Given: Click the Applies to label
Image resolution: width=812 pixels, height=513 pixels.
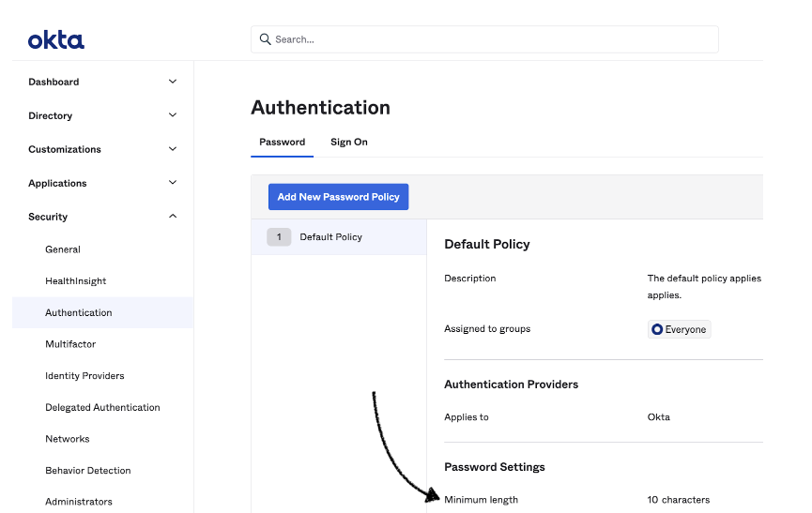Looking at the screenshot, I should (466, 416).
